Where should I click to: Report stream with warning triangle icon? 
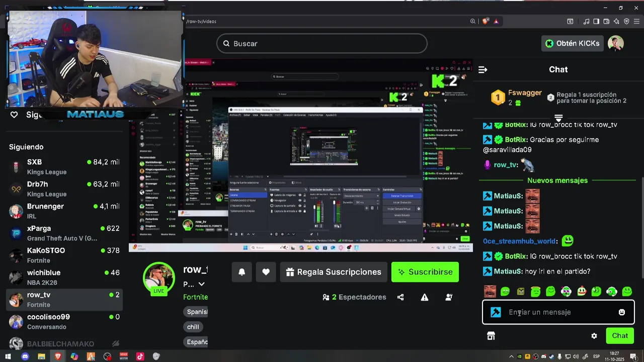(x=425, y=297)
